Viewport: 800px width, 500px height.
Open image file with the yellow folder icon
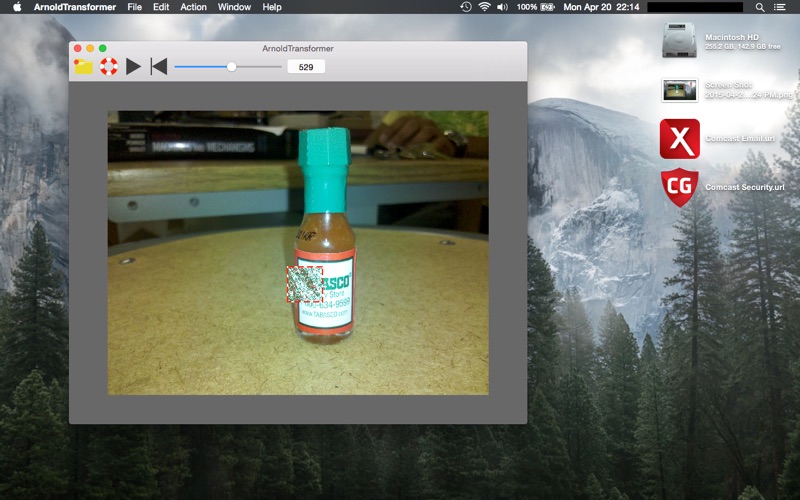83,67
